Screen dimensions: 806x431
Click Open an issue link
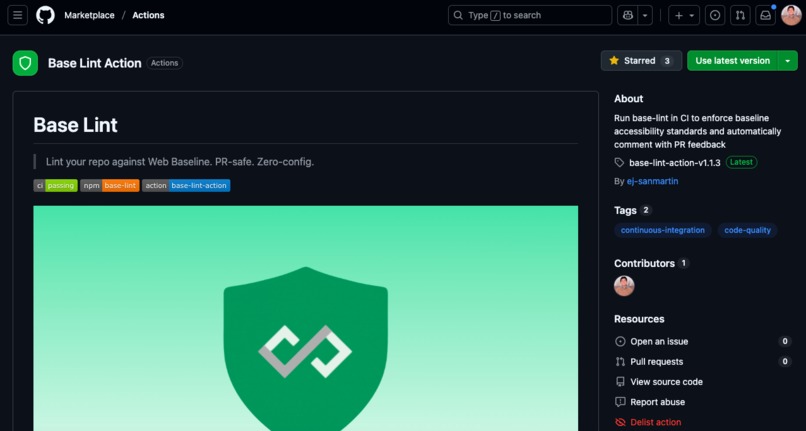pos(659,342)
